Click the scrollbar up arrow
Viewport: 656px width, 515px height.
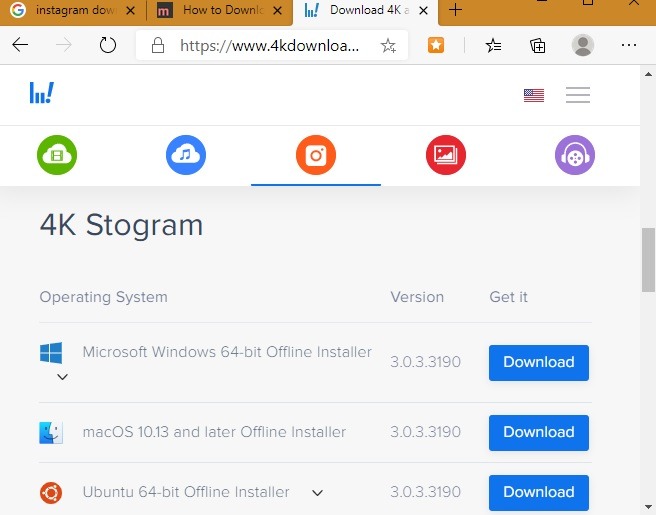648,74
